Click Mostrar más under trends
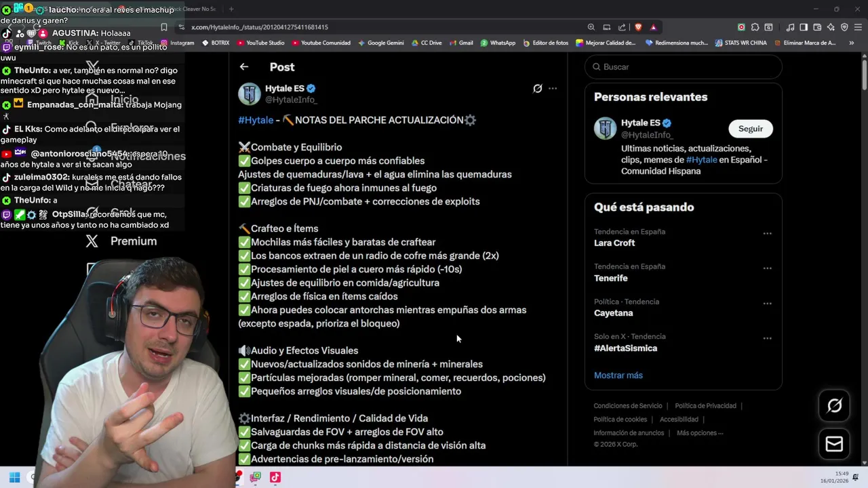 (618, 375)
